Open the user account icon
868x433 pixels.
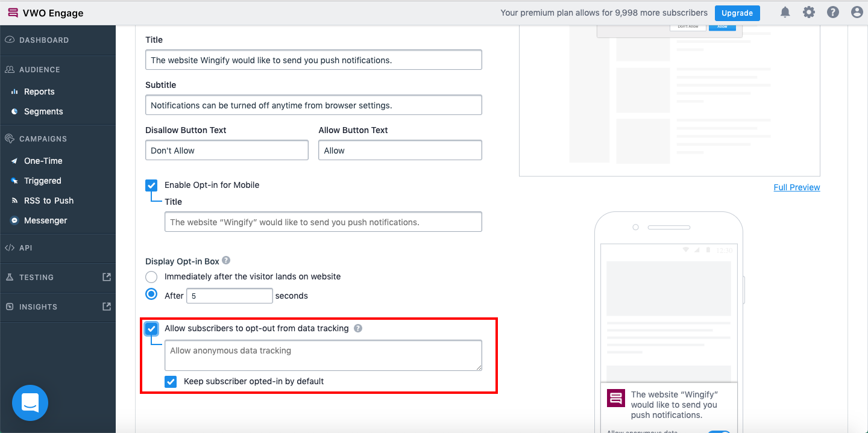pos(857,13)
